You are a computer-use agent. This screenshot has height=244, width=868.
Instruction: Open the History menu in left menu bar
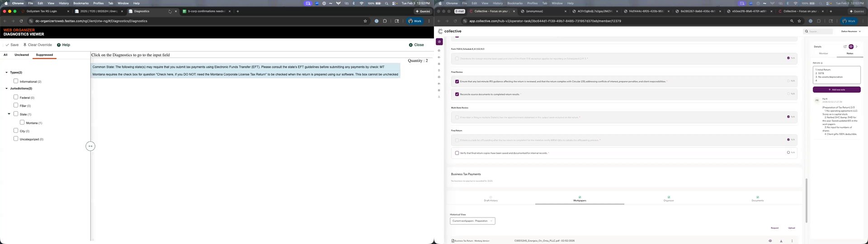pos(64,3)
